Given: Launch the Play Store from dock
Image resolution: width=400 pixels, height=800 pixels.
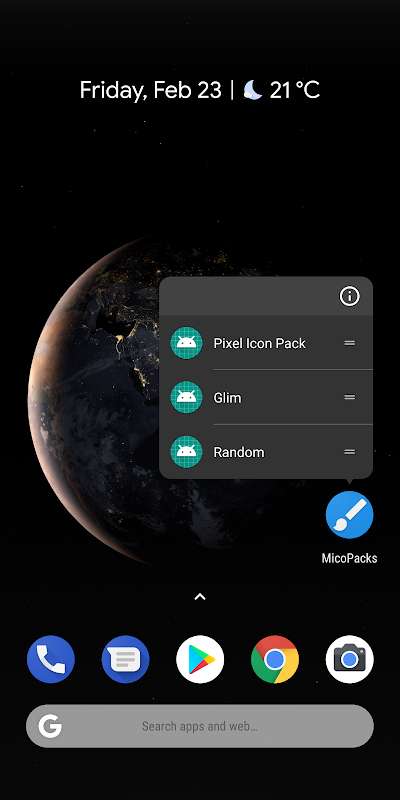Looking at the screenshot, I should (200, 659).
